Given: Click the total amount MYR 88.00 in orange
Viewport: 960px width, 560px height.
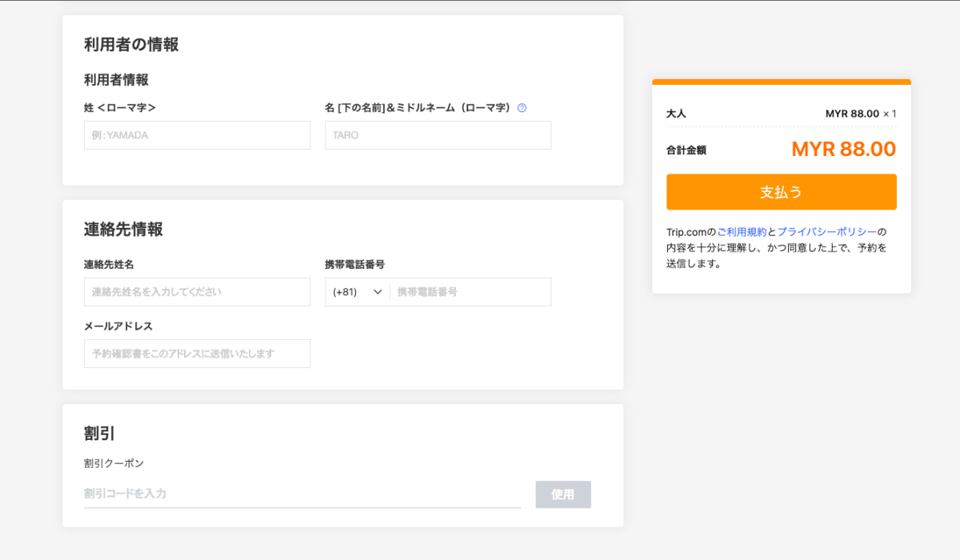Looking at the screenshot, I should 843,150.
